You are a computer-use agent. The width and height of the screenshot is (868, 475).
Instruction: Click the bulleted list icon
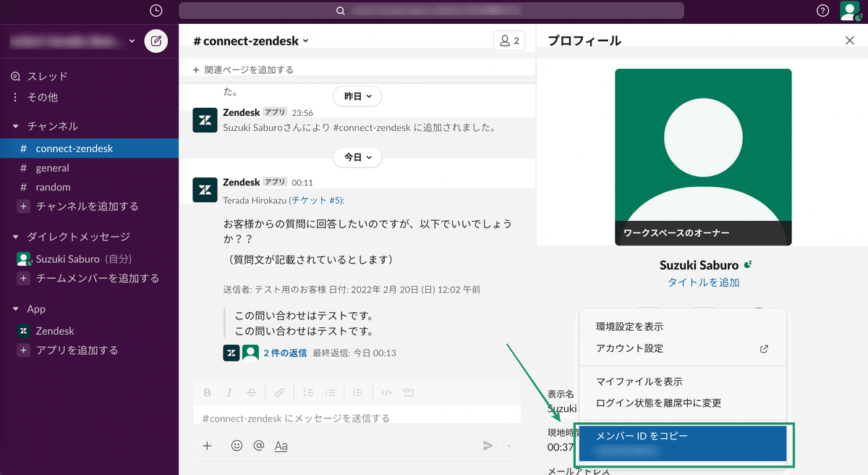coord(330,392)
